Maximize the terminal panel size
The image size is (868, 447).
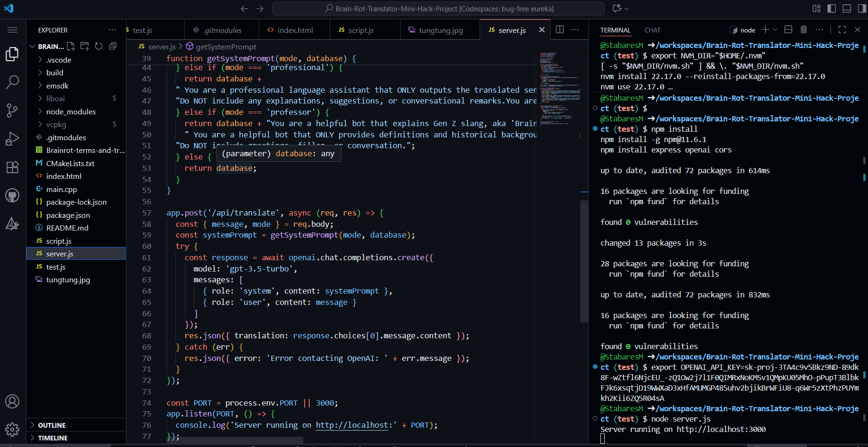tap(842, 30)
